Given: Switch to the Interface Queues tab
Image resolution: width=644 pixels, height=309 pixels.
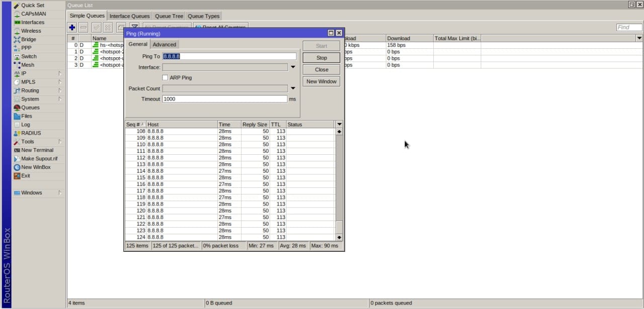Looking at the screenshot, I should pyautogui.click(x=129, y=16).
